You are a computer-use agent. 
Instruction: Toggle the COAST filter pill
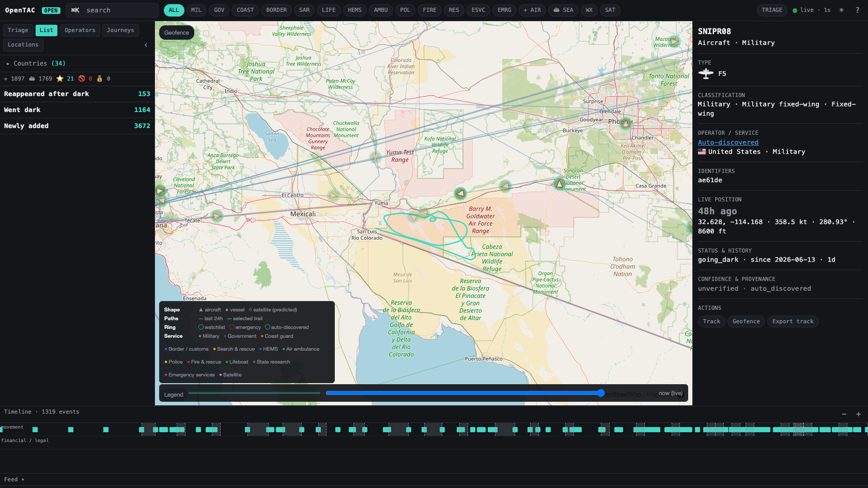245,10
